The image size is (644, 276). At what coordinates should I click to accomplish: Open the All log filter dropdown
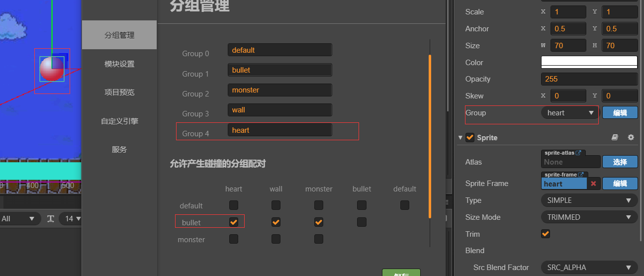point(20,218)
